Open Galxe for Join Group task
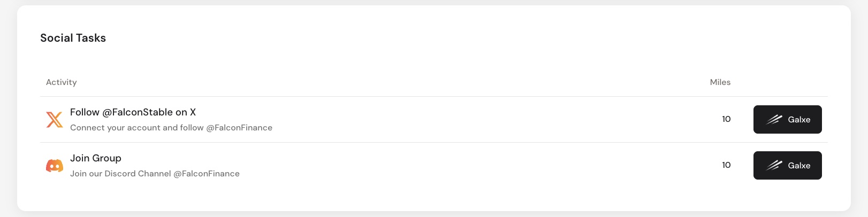 coord(788,166)
